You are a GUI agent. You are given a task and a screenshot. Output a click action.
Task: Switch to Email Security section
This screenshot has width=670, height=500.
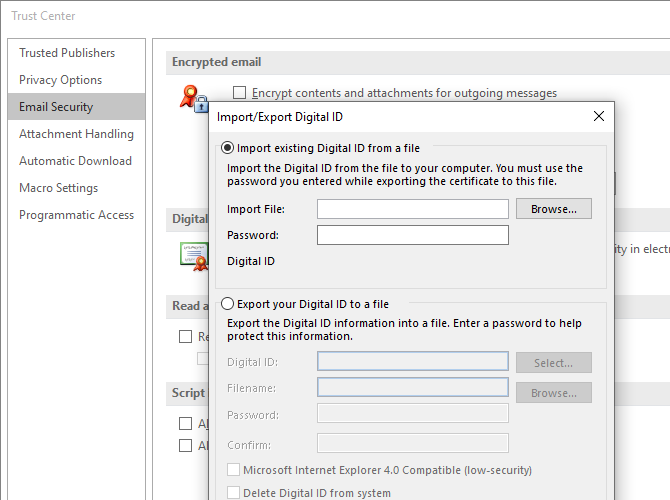coord(56,107)
